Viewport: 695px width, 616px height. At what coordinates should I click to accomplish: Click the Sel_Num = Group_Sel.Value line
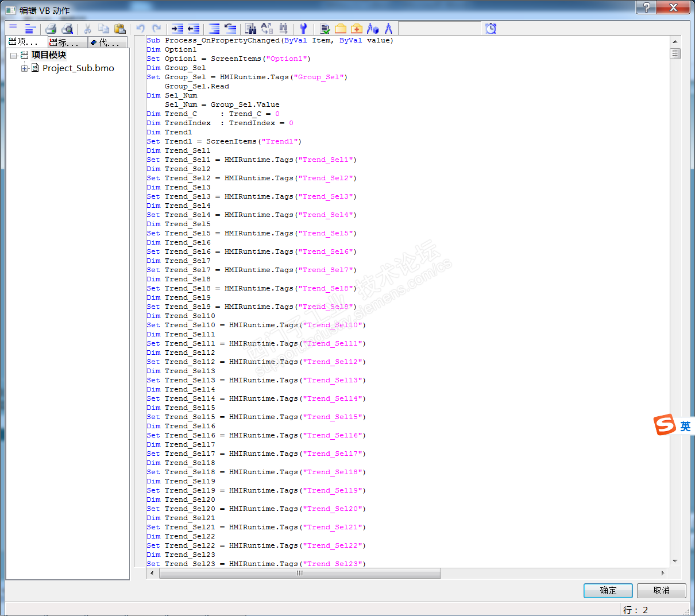(222, 104)
